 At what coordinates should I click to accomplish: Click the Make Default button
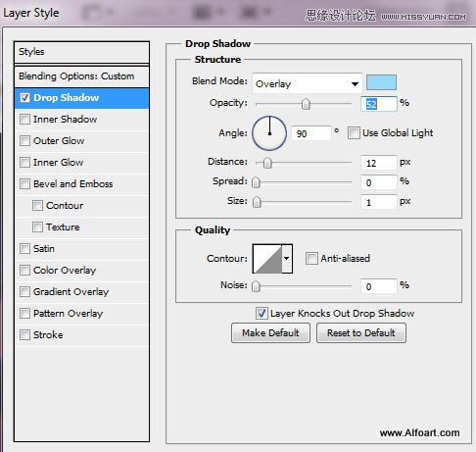click(270, 333)
